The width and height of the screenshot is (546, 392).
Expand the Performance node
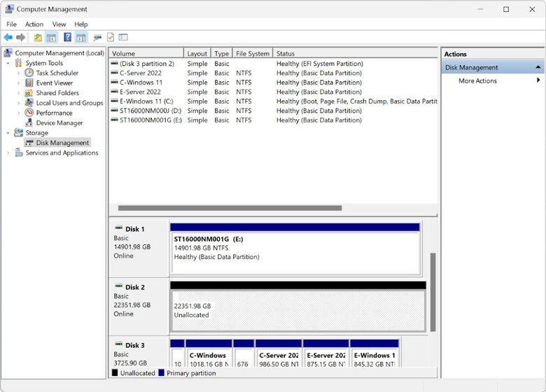tap(18, 113)
